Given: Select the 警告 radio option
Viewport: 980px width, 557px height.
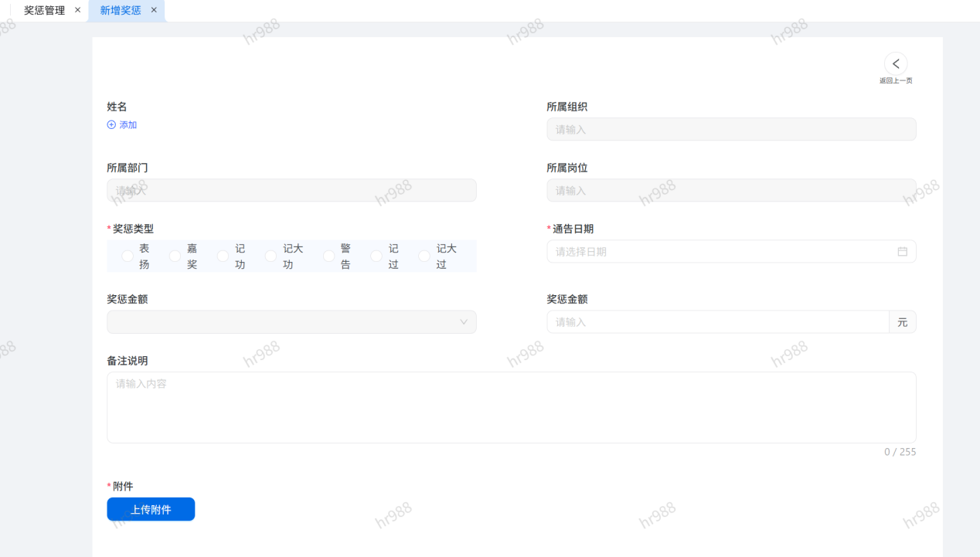Looking at the screenshot, I should click(328, 256).
